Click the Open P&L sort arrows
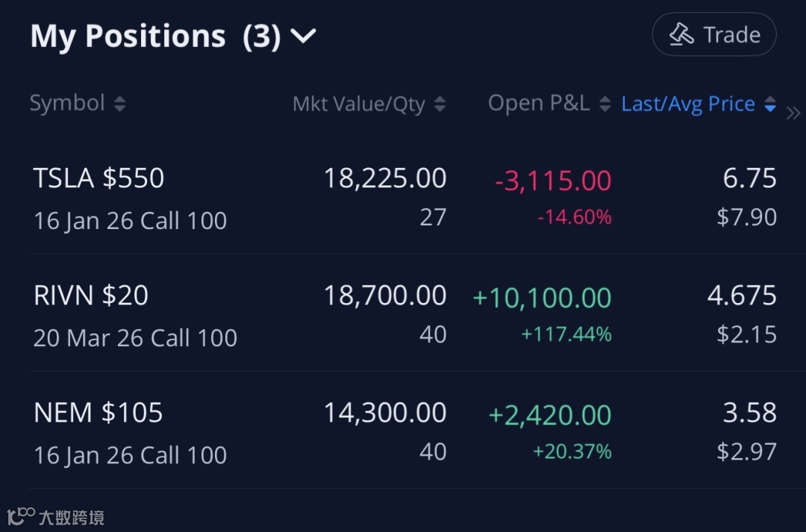This screenshot has height=532, width=806. [604, 104]
